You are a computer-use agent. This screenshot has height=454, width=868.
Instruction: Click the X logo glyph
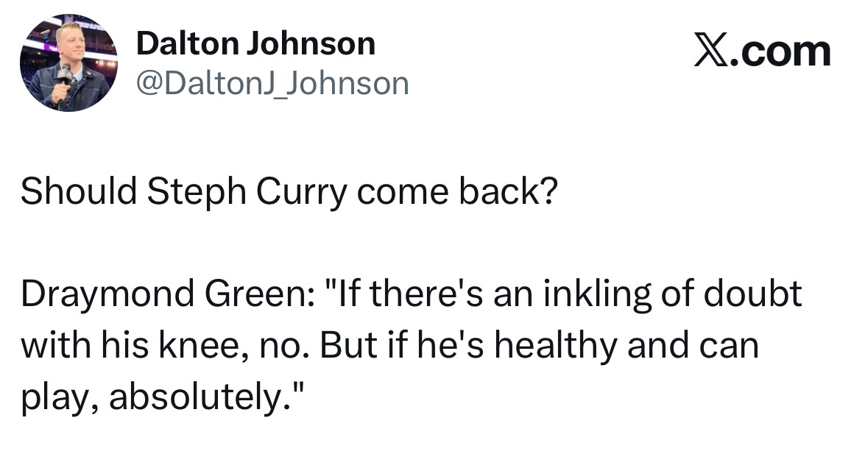[x=710, y=52]
